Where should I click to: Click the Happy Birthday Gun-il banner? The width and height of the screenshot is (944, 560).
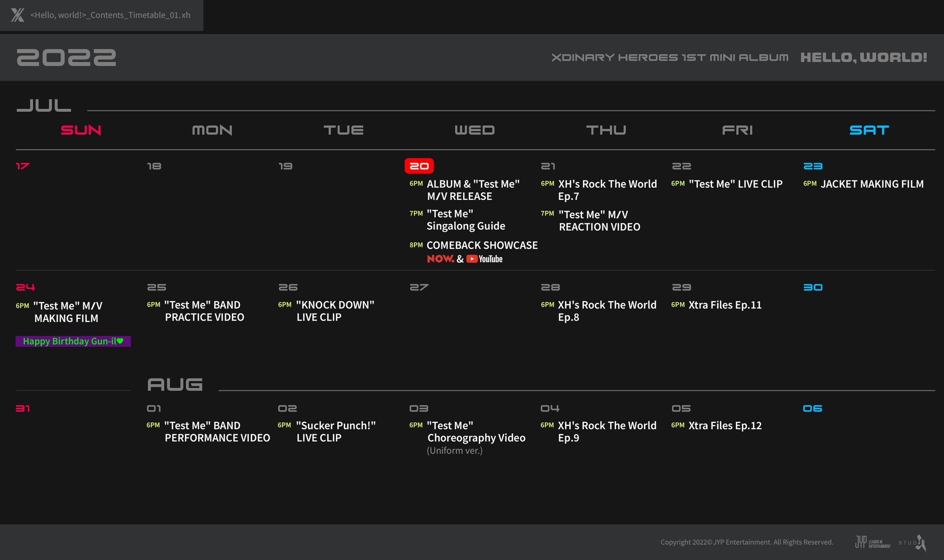pos(73,341)
